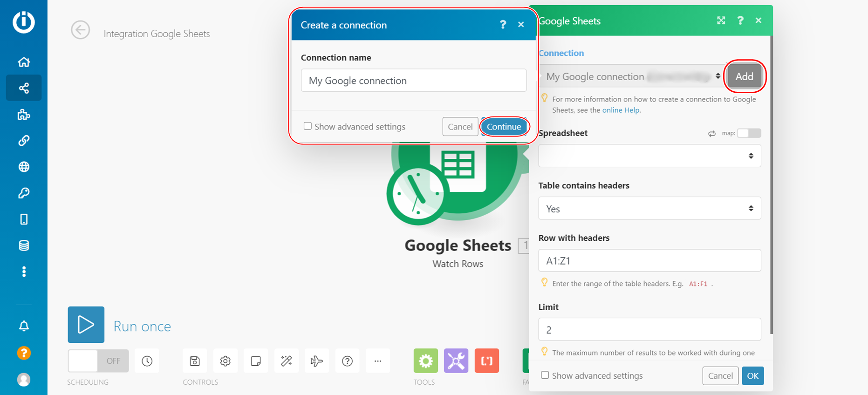Click Cancel in Create a connection dialog
Screen dimensions: 868x395
pos(460,127)
